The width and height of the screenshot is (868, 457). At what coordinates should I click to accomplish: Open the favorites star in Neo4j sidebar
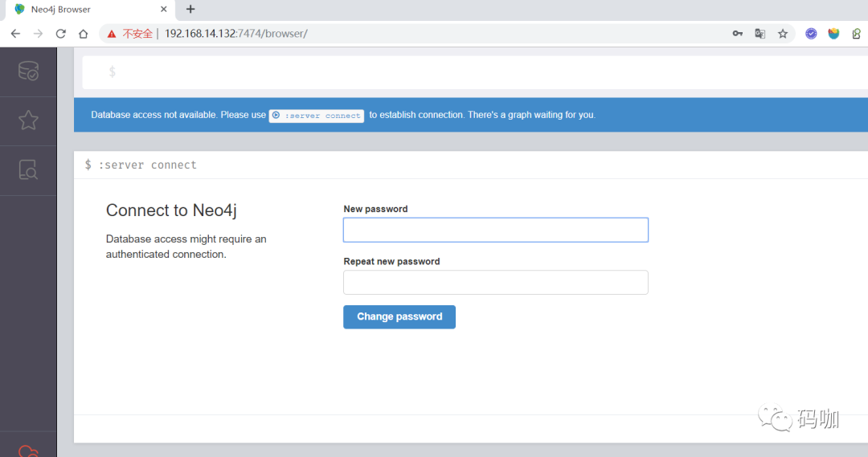28,120
